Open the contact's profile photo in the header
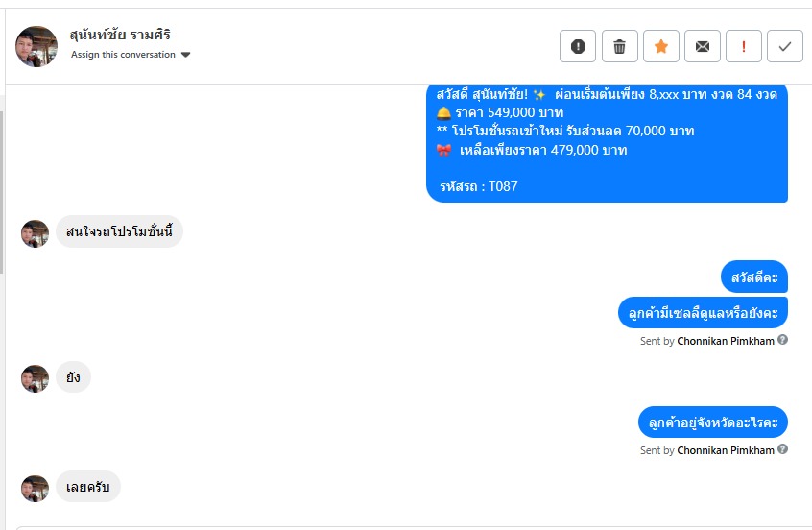The width and height of the screenshot is (812, 530). click(36, 46)
